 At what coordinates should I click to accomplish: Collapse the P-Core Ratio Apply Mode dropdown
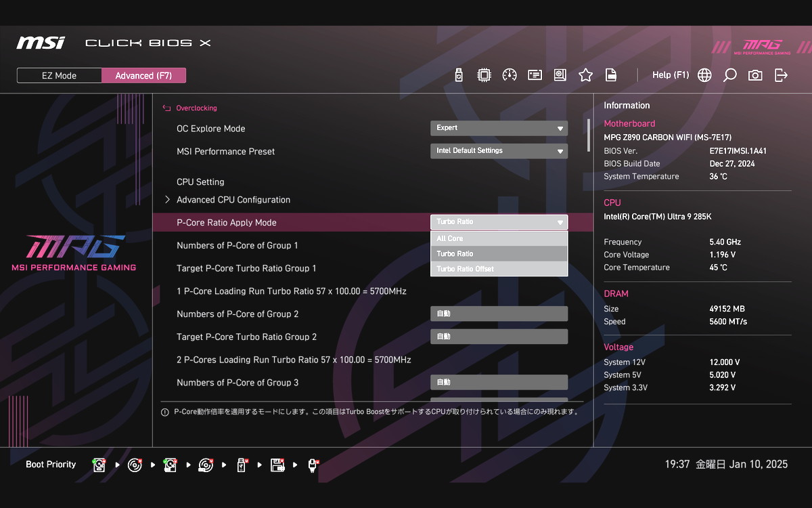(499, 222)
